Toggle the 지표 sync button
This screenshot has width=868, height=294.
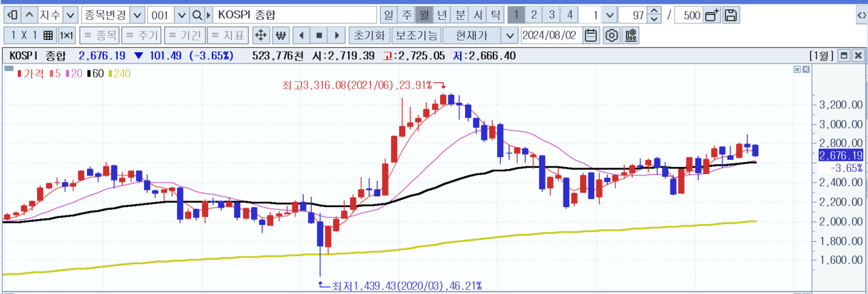coord(228,35)
